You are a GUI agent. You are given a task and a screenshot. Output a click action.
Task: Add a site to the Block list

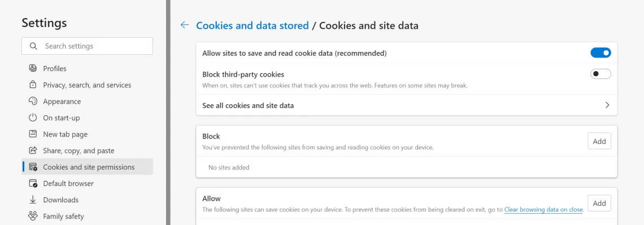click(599, 141)
